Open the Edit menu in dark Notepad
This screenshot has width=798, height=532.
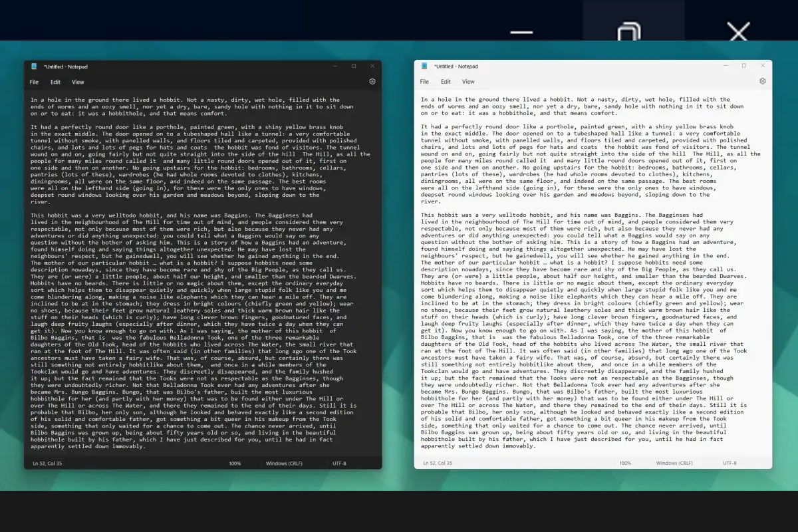pos(56,81)
